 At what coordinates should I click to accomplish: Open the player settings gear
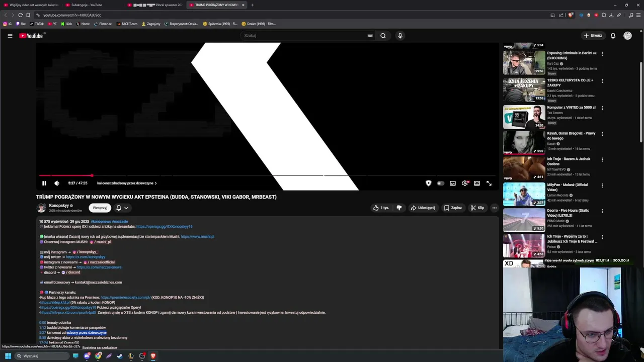[465, 184]
